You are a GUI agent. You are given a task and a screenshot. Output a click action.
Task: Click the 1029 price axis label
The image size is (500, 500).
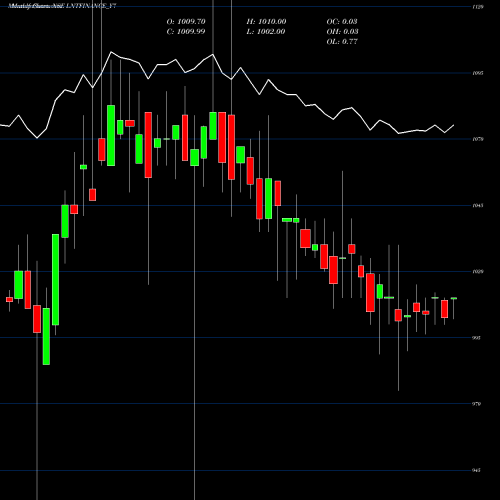point(478,271)
